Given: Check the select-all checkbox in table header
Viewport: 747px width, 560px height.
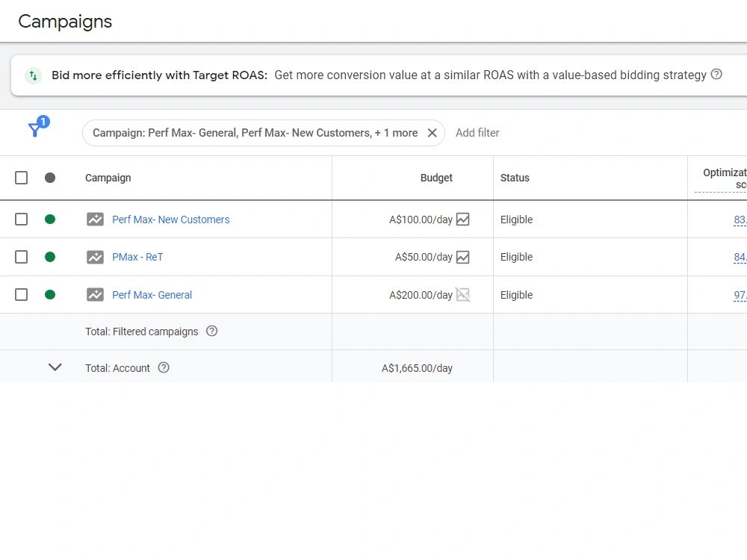Looking at the screenshot, I should click(x=21, y=178).
